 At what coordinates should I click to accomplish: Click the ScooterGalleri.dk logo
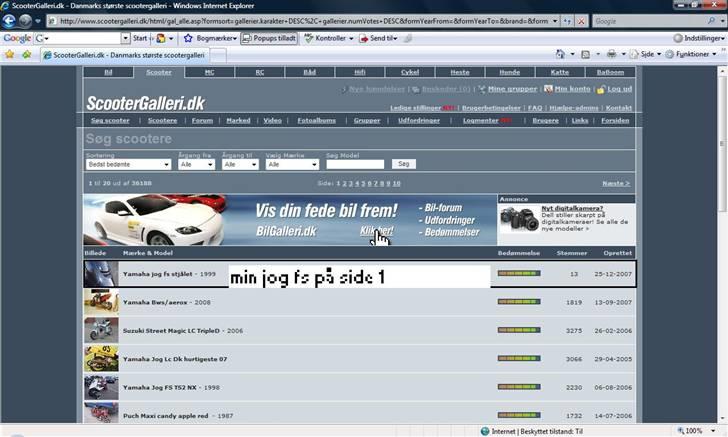tap(145, 103)
